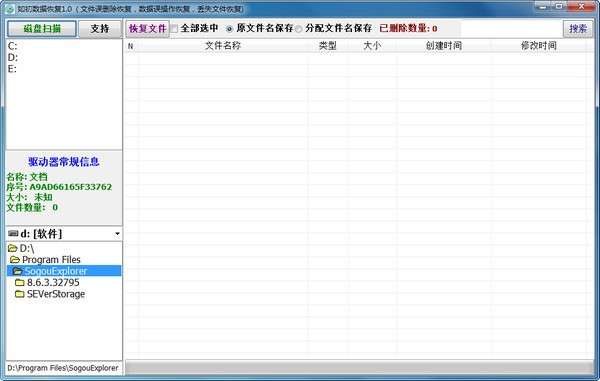The image size is (600, 381).
Task: Click the 恢复文件 restore files button
Action: [148, 29]
